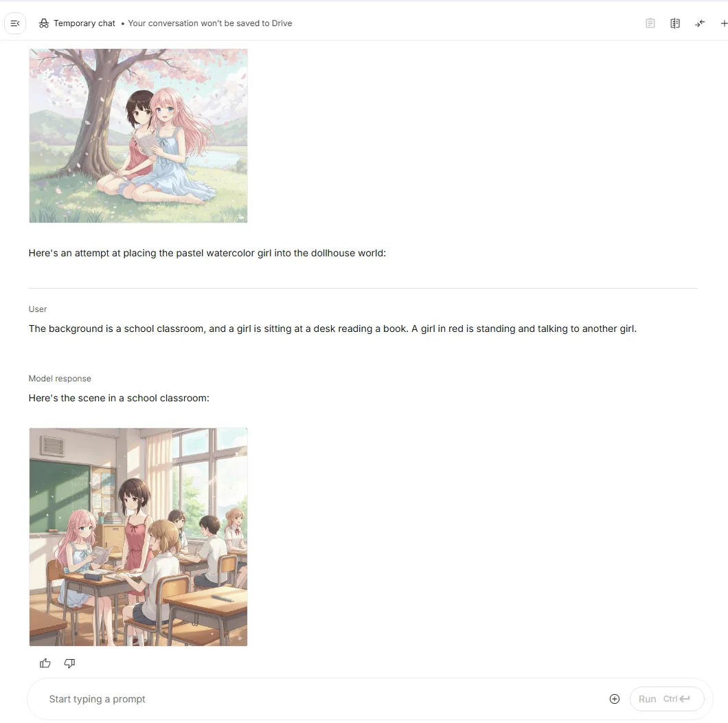Open compare mode side-by-side icon

click(x=675, y=23)
